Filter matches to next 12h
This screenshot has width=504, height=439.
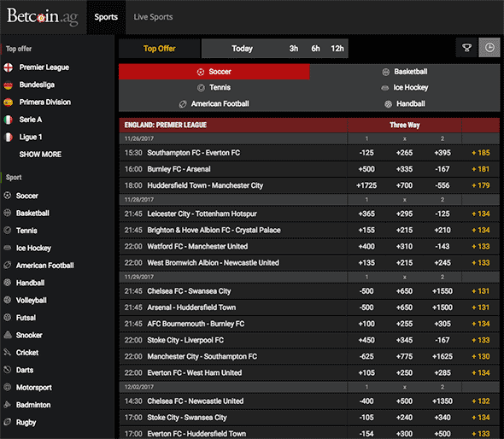[337, 49]
